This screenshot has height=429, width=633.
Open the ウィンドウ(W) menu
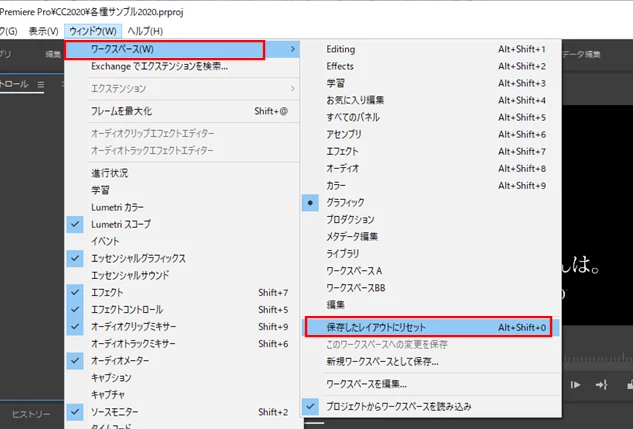(93, 31)
